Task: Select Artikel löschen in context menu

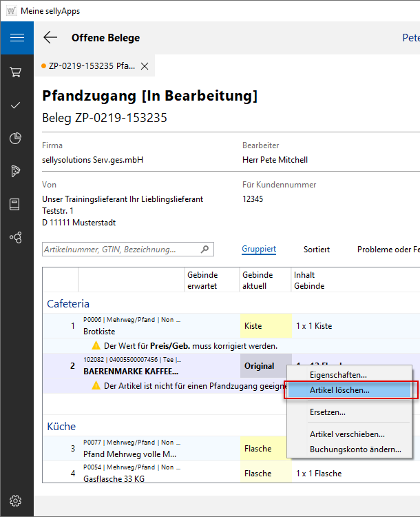Action: [x=339, y=390]
